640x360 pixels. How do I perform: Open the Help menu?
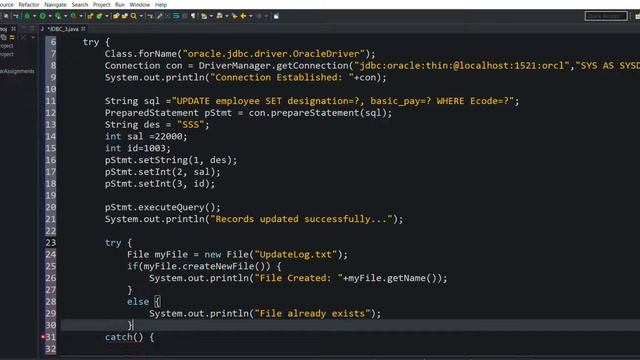161,4
